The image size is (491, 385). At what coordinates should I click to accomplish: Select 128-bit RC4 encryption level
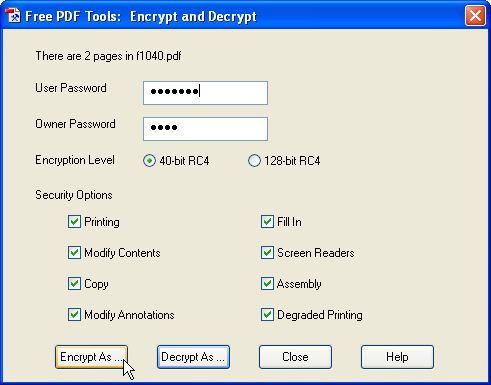254,161
